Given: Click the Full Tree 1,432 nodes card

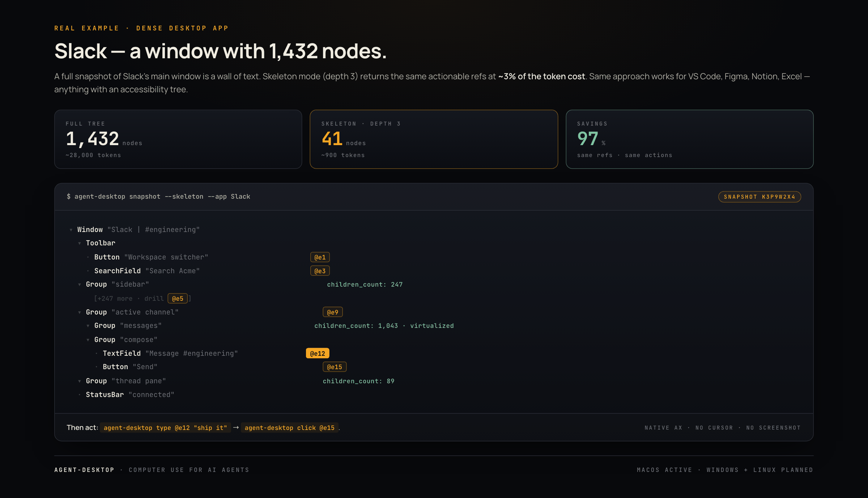Looking at the screenshot, I should (x=178, y=139).
